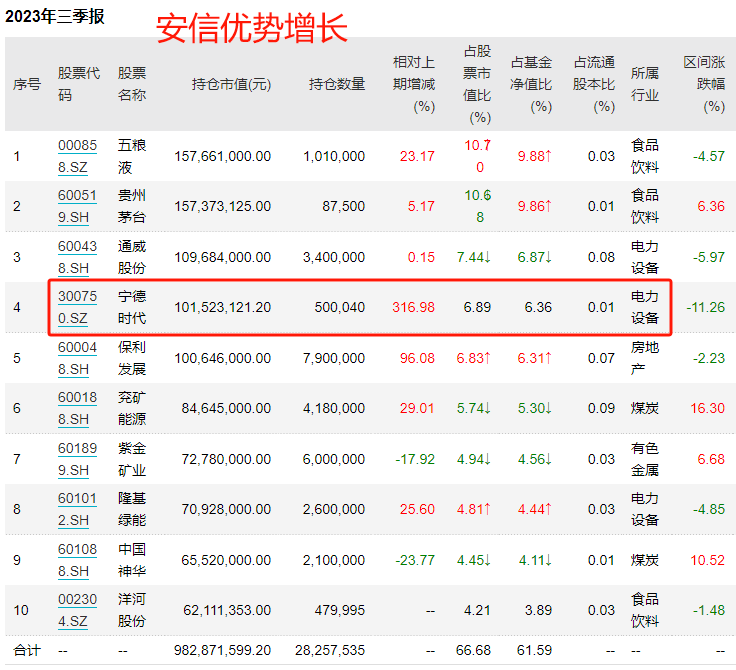Click the 序号 column header
The image size is (736, 670).
click(x=27, y=85)
